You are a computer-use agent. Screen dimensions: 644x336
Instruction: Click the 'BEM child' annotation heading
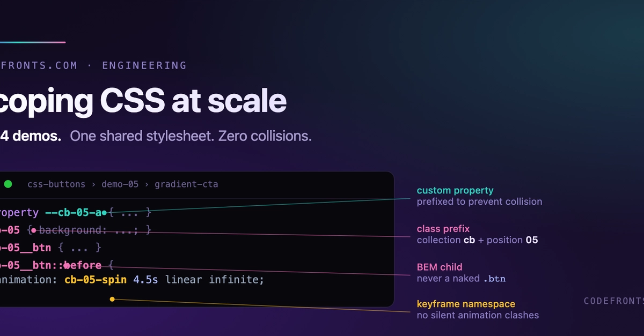(x=440, y=267)
